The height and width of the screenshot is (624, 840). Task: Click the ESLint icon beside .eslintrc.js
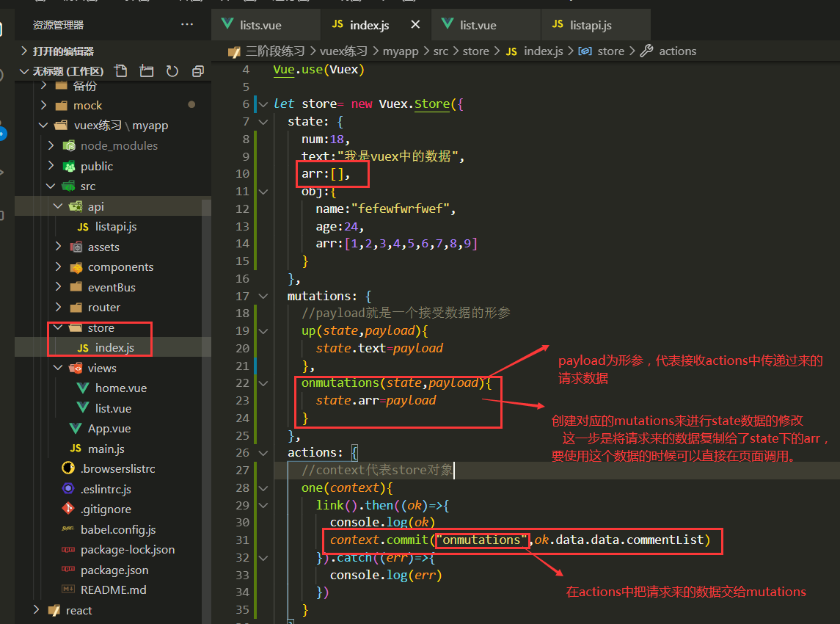click(68, 488)
